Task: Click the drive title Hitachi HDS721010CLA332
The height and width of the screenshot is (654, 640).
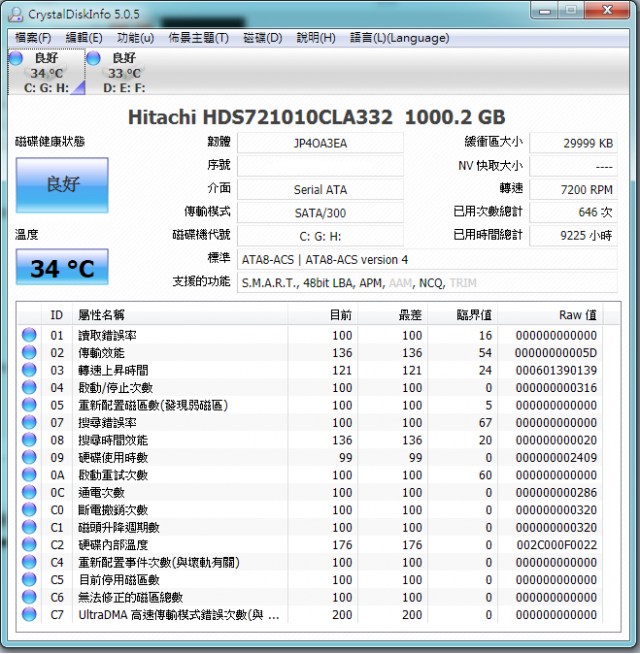Action: tap(260, 117)
